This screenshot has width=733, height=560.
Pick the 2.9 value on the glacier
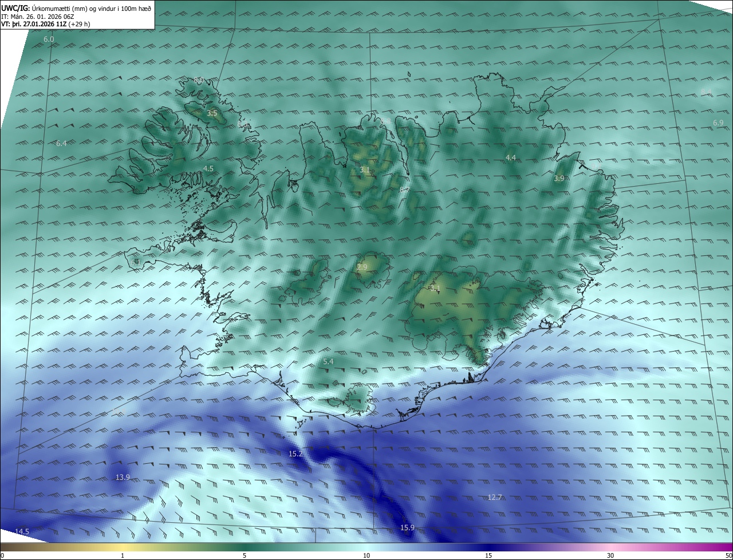pos(362,267)
